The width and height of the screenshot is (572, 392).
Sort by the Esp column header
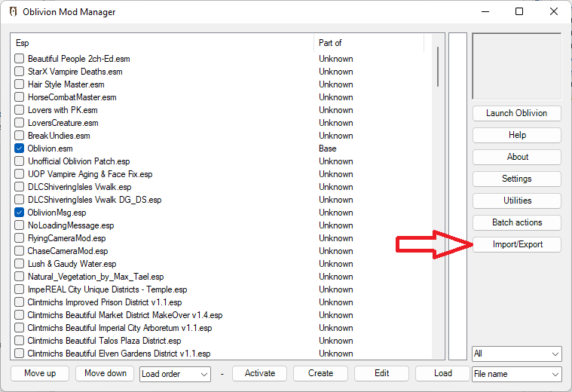(162, 43)
